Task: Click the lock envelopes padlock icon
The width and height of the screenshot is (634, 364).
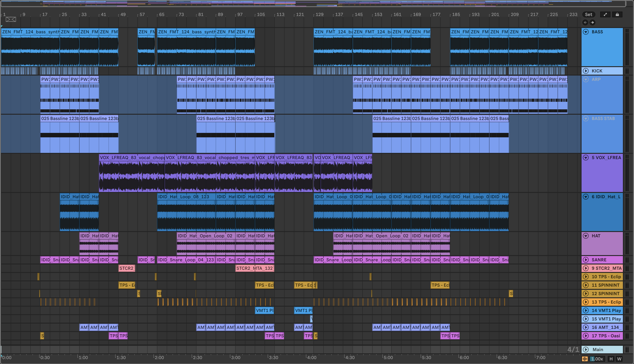Action: [x=617, y=14]
